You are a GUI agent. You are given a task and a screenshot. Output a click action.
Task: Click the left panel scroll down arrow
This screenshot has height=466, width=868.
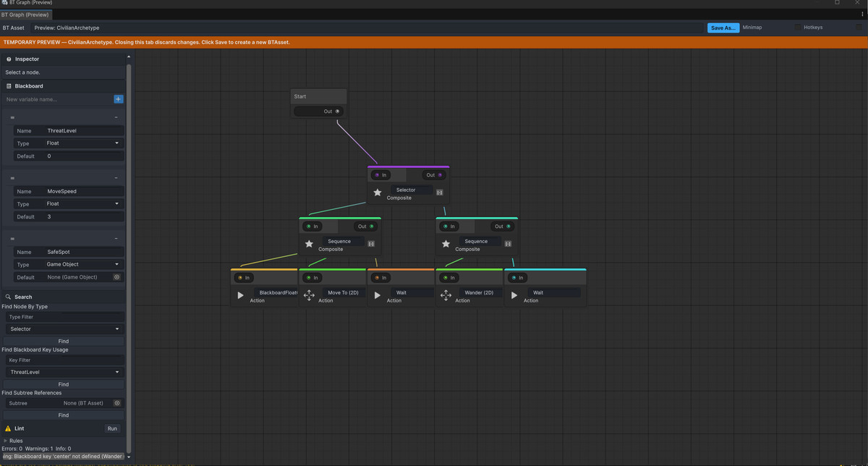[129, 457]
